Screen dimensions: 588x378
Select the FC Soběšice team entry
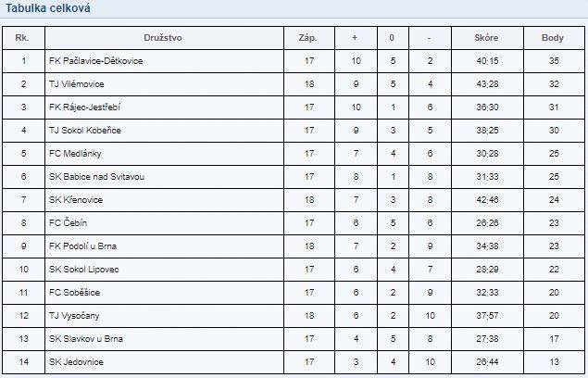coord(74,293)
